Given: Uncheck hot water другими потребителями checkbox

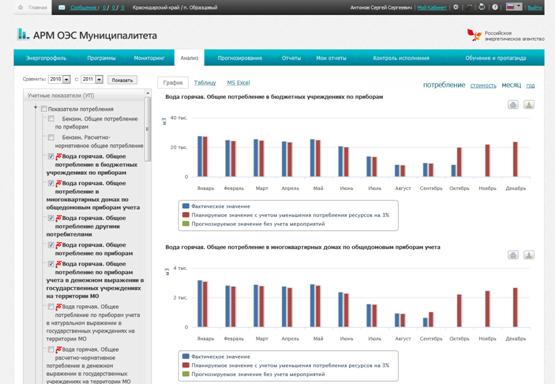Looking at the screenshot, I should (51, 218).
